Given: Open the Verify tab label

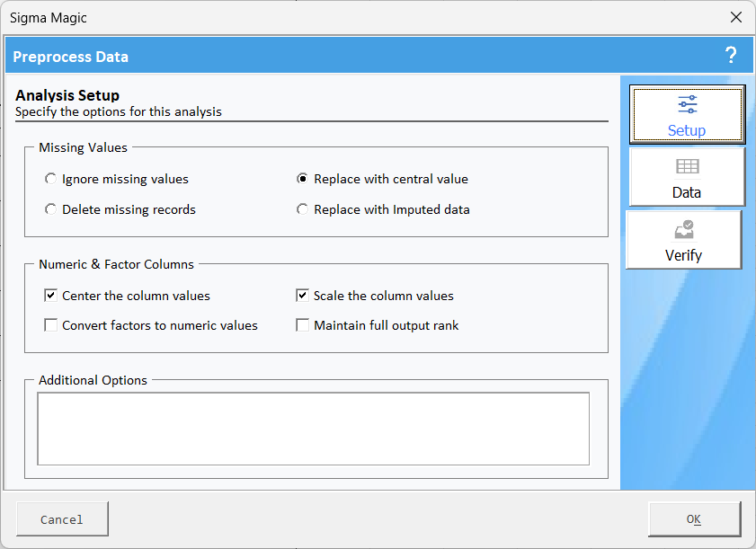Looking at the screenshot, I should 683,255.
